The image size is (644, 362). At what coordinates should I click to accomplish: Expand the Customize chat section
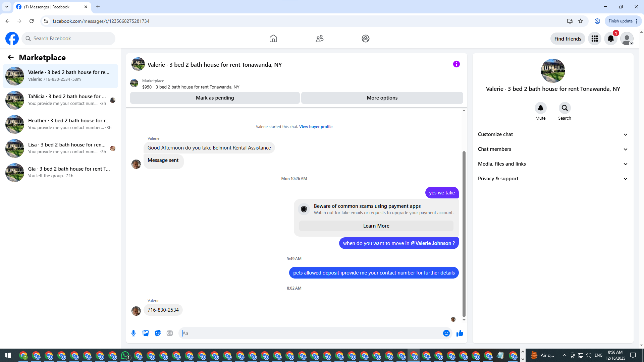pyautogui.click(x=553, y=134)
